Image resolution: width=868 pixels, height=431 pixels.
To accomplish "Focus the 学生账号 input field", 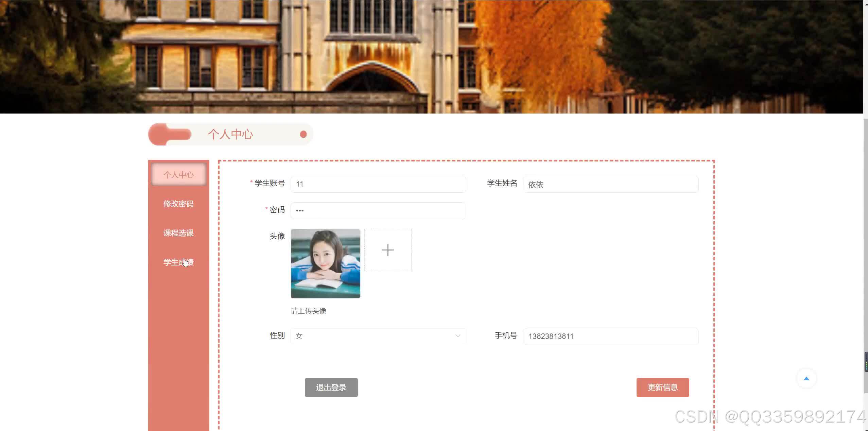I will point(378,184).
